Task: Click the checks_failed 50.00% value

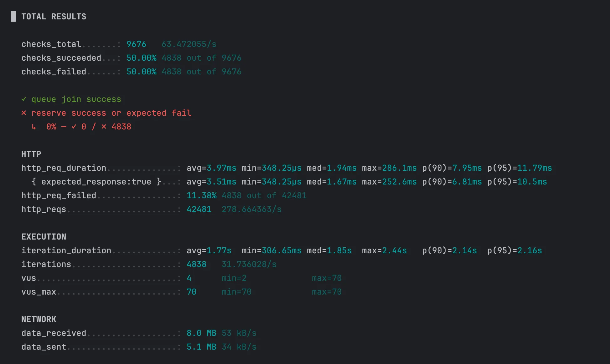Action: click(141, 72)
